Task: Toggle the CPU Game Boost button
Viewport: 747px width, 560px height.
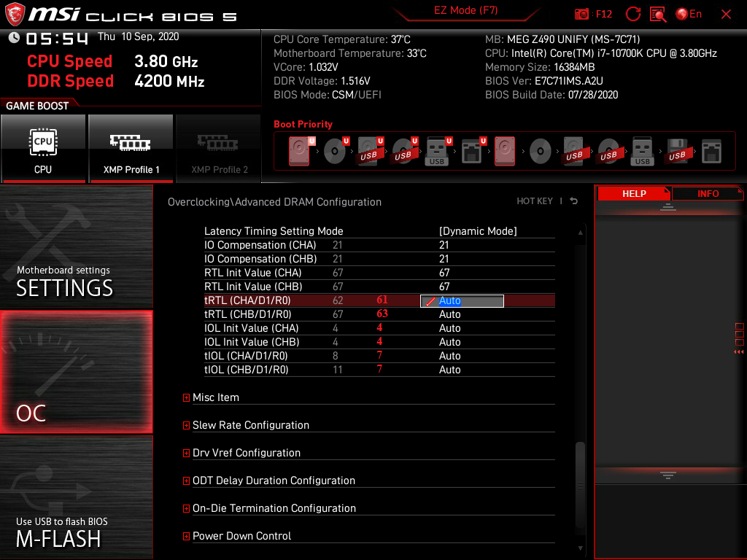Action: point(43,149)
